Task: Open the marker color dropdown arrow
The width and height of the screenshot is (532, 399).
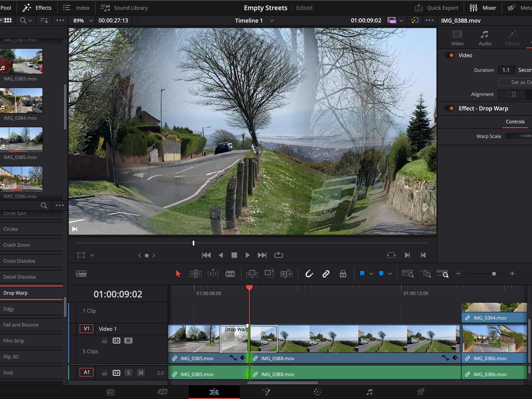Action: [390, 274]
